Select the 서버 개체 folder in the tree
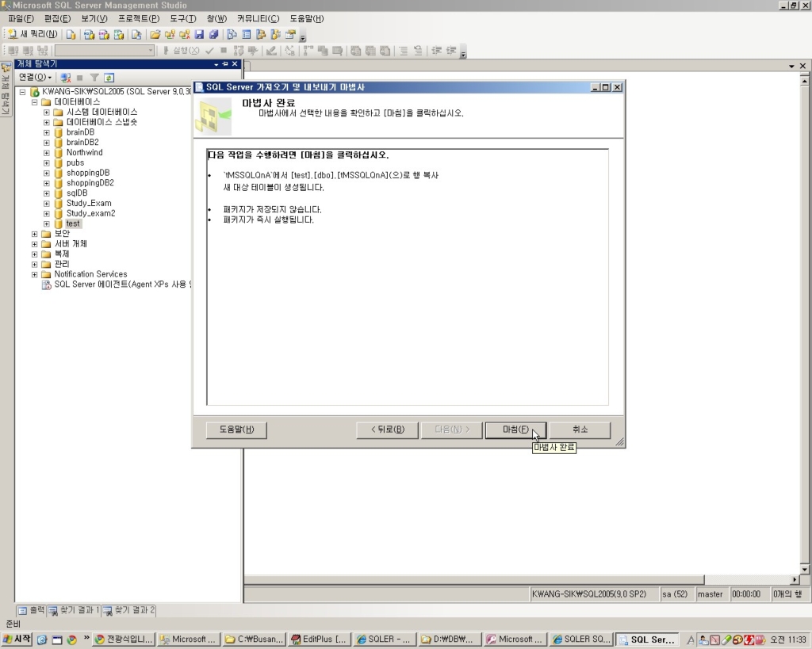The height and width of the screenshot is (649, 812). coord(71,244)
